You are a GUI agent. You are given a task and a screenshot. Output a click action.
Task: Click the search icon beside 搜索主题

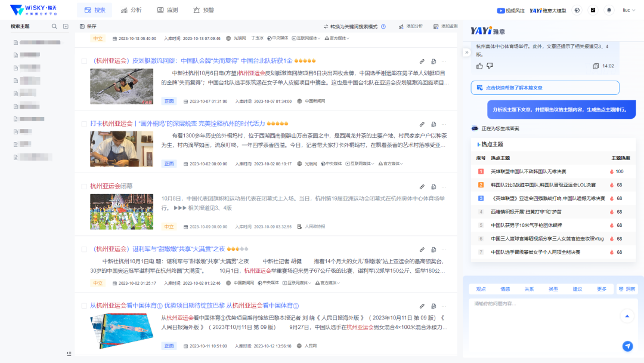pos(55,26)
